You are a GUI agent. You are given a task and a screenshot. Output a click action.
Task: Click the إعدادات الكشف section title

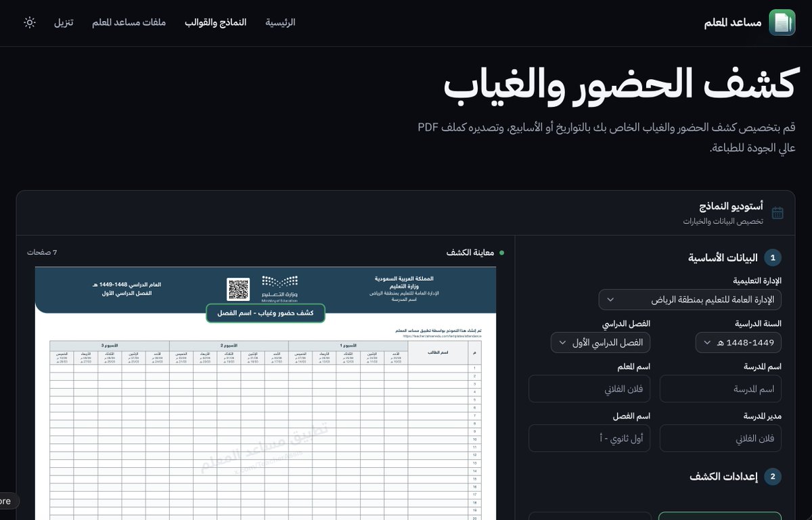pos(724,477)
